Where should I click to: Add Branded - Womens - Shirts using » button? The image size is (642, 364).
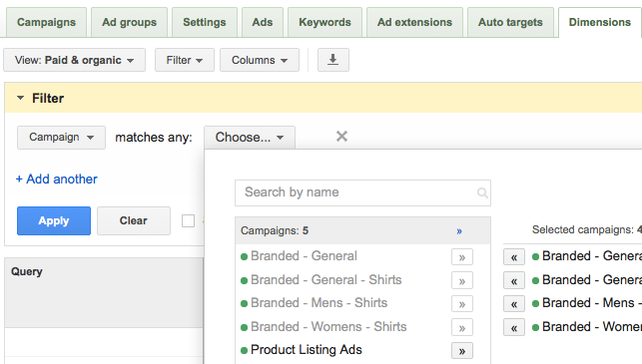(x=462, y=327)
